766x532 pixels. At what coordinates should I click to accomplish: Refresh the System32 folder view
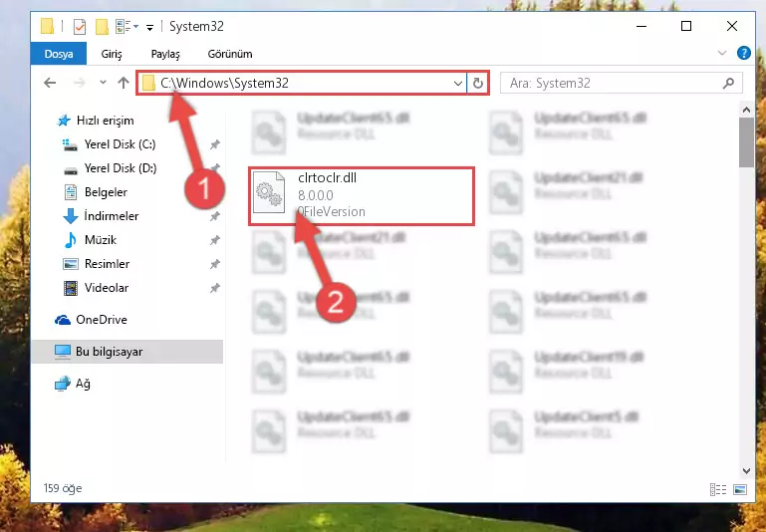pyautogui.click(x=478, y=83)
